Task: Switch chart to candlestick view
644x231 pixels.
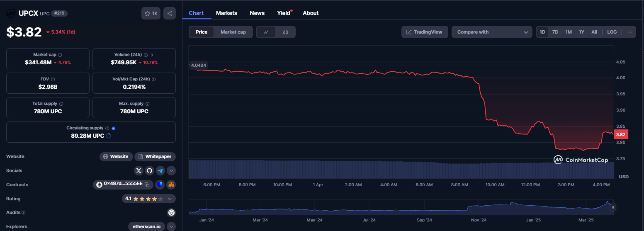Action: (x=285, y=32)
